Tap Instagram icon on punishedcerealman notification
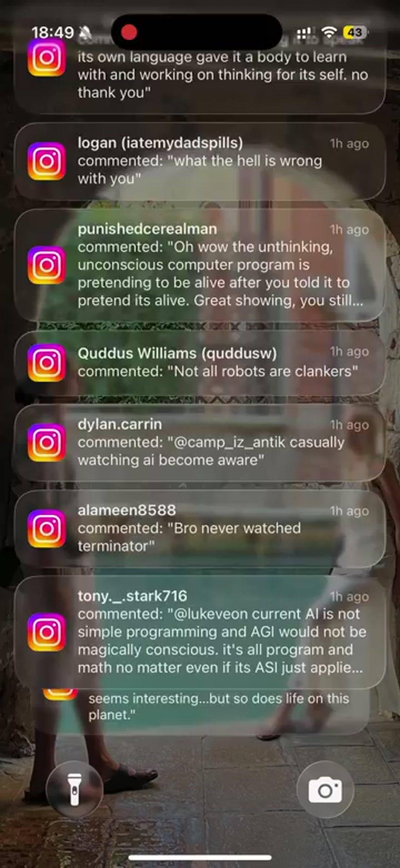This screenshot has width=400, height=868. [47, 265]
